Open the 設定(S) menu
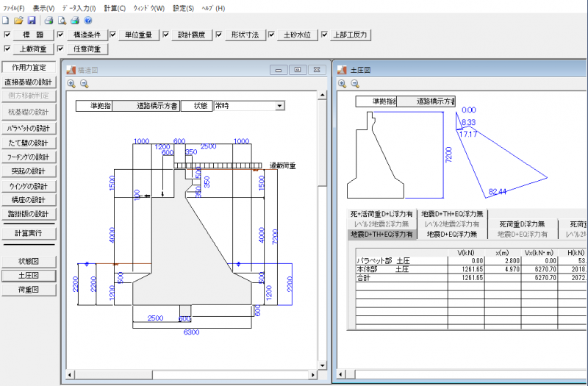The height and width of the screenshot is (386, 588). [183, 8]
